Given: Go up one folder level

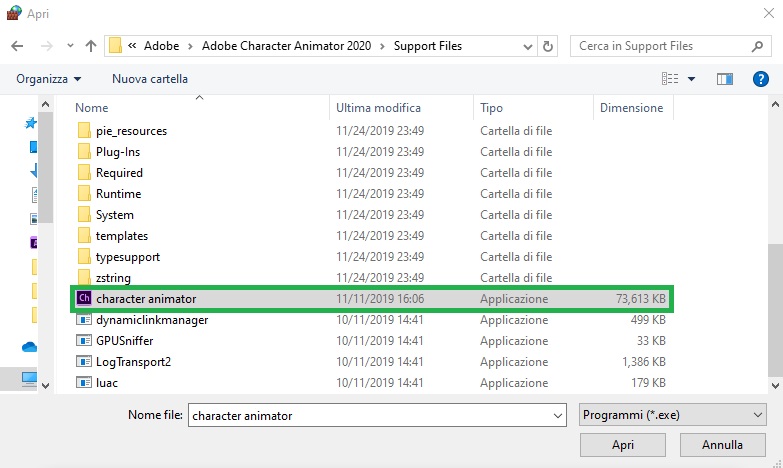Looking at the screenshot, I should (x=91, y=46).
